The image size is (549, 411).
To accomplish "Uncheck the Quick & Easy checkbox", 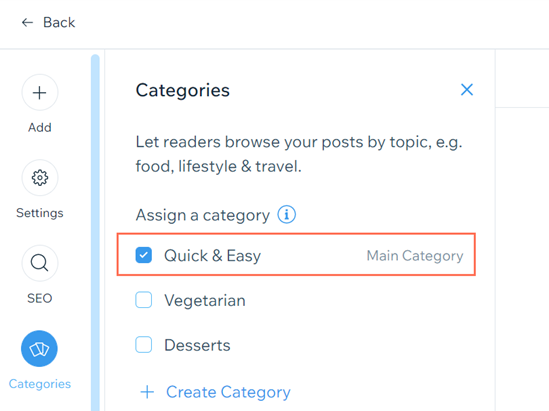I will [144, 255].
